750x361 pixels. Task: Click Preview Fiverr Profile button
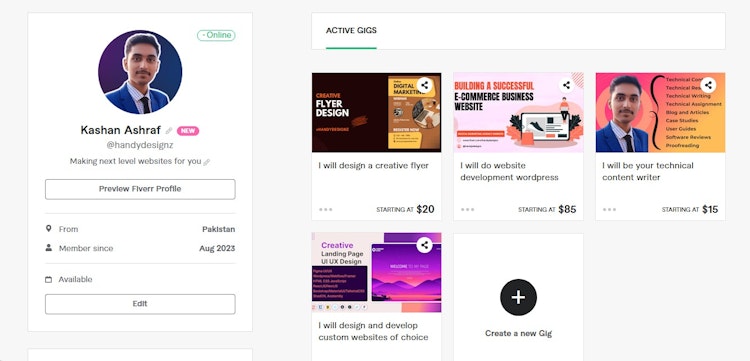(x=140, y=189)
